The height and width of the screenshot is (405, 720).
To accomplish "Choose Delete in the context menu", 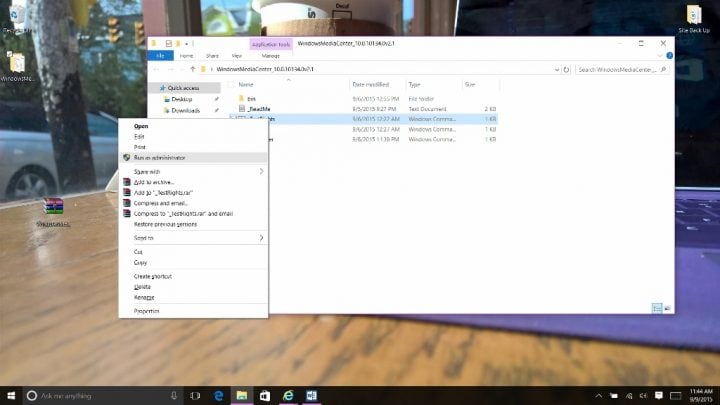I will pos(193,287).
